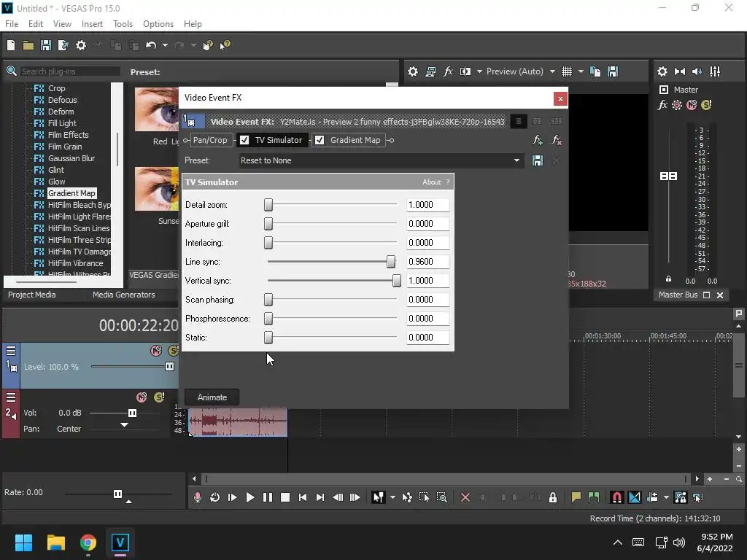Open Normal Edit Tool dropdown arrow

tap(392, 497)
